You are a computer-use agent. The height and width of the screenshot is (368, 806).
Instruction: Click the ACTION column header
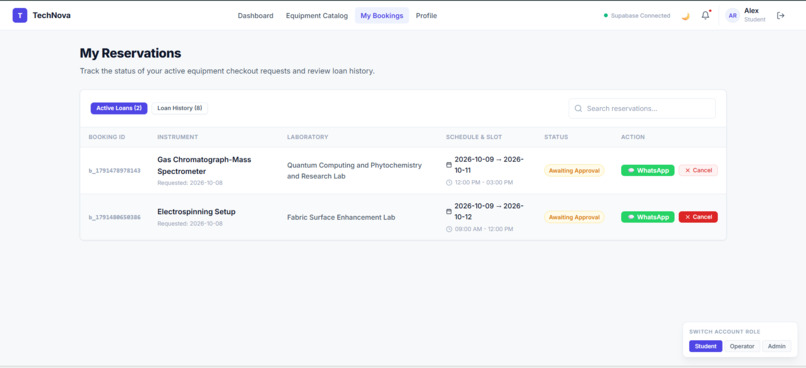click(x=633, y=137)
